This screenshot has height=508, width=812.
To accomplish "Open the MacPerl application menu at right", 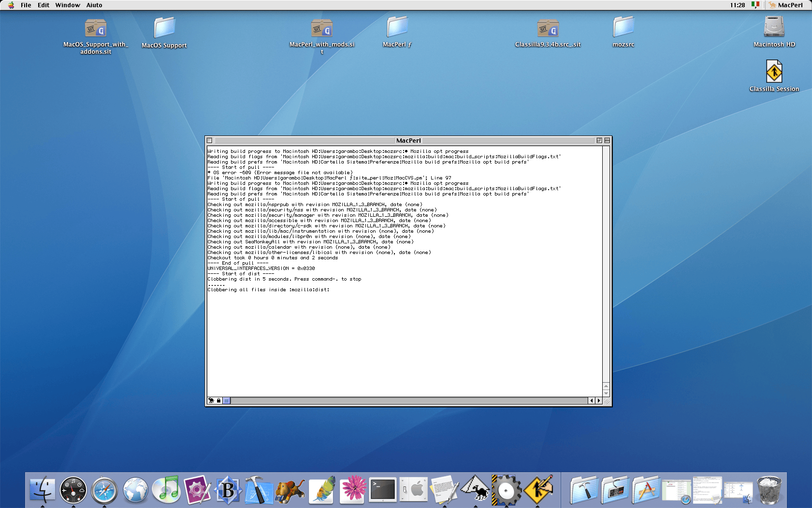I will pyautogui.click(x=786, y=5).
